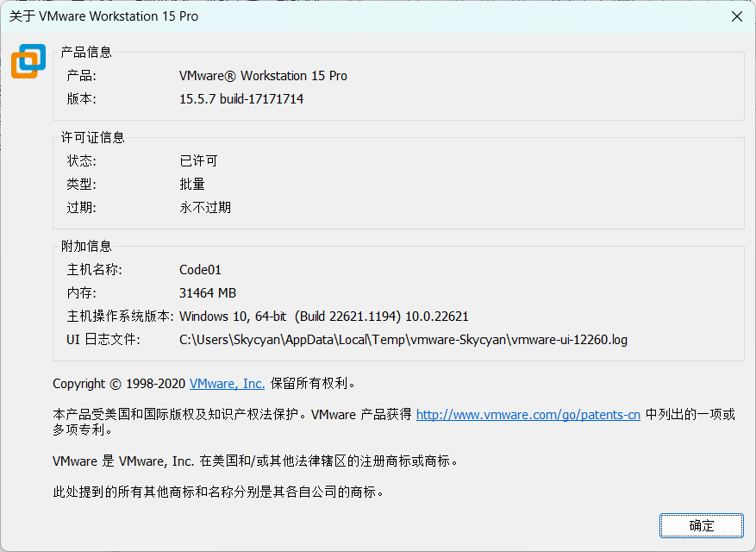The height and width of the screenshot is (552, 756).
Task: Click the UI 日志文件 label
Action: click(103, 340)
